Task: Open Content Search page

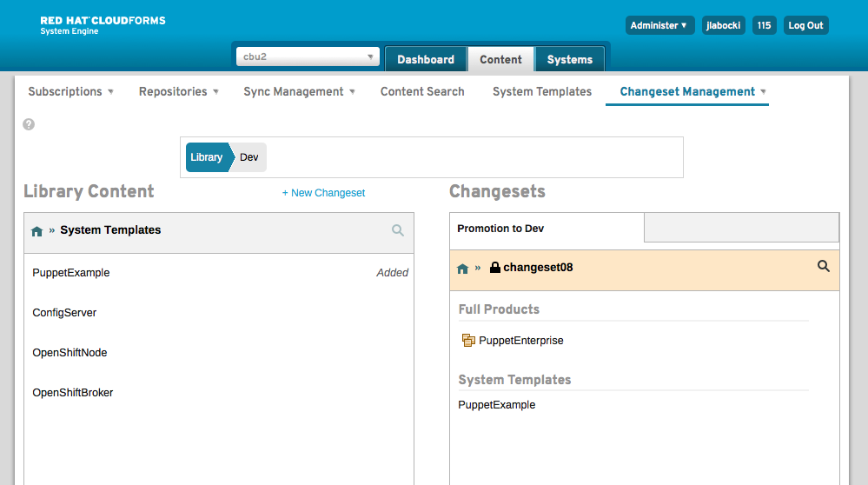Action: point(422,91)
